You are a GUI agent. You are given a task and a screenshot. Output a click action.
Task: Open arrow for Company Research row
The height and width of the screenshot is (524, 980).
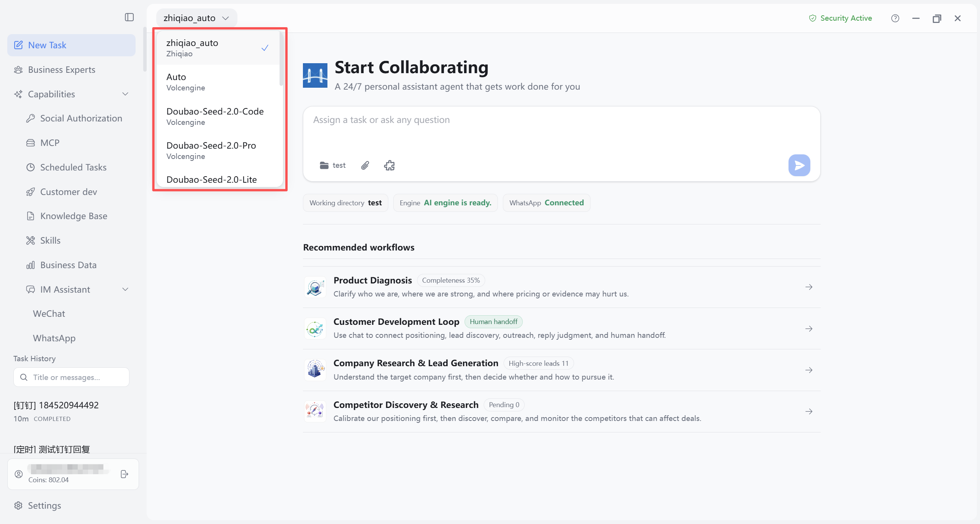(x=809, y=370)
